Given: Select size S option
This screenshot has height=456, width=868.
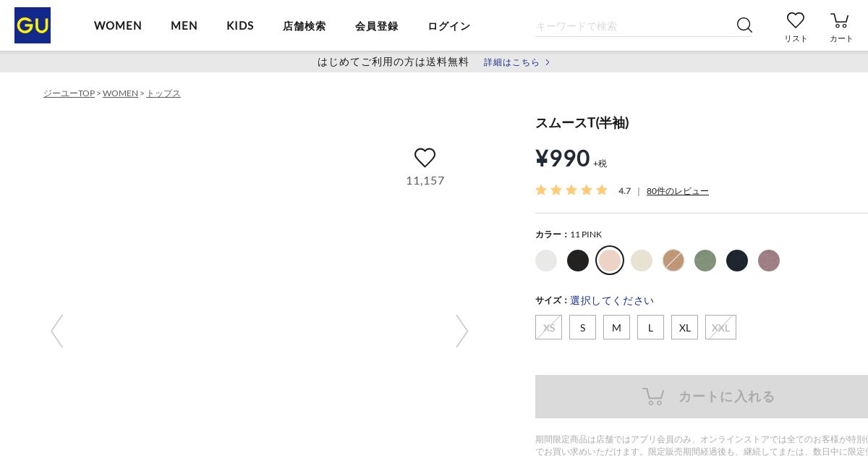Looking at the screenshot, I should point(582,327).
